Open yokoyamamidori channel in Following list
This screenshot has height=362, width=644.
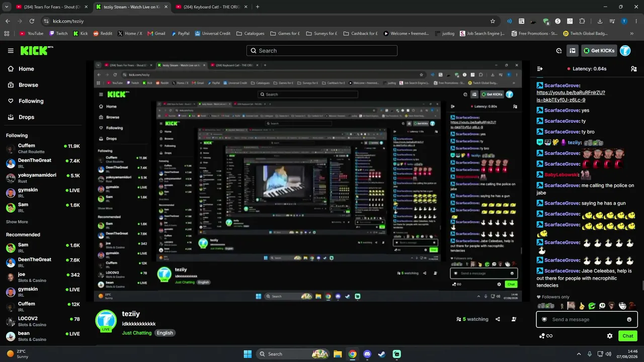point(43,178)
